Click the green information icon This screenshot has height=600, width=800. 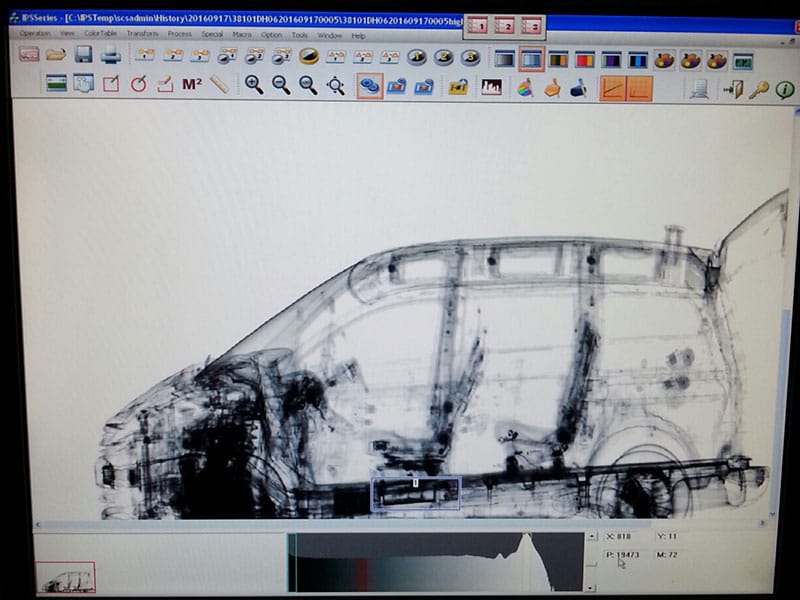785,89
